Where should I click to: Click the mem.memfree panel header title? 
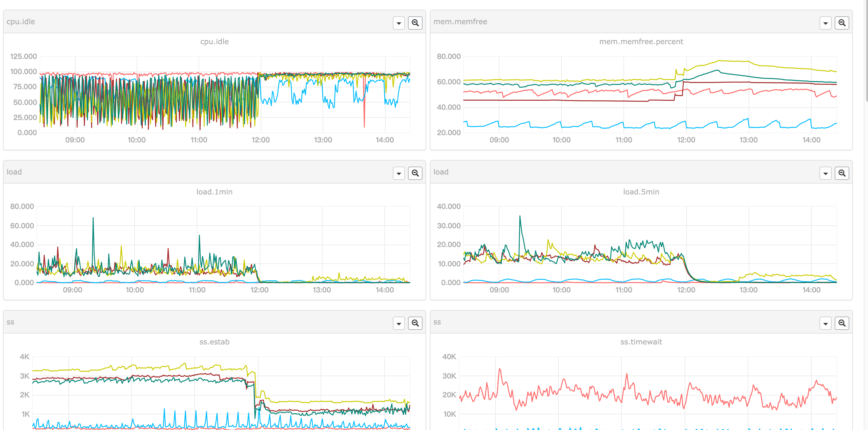click(x=460, y=21)
